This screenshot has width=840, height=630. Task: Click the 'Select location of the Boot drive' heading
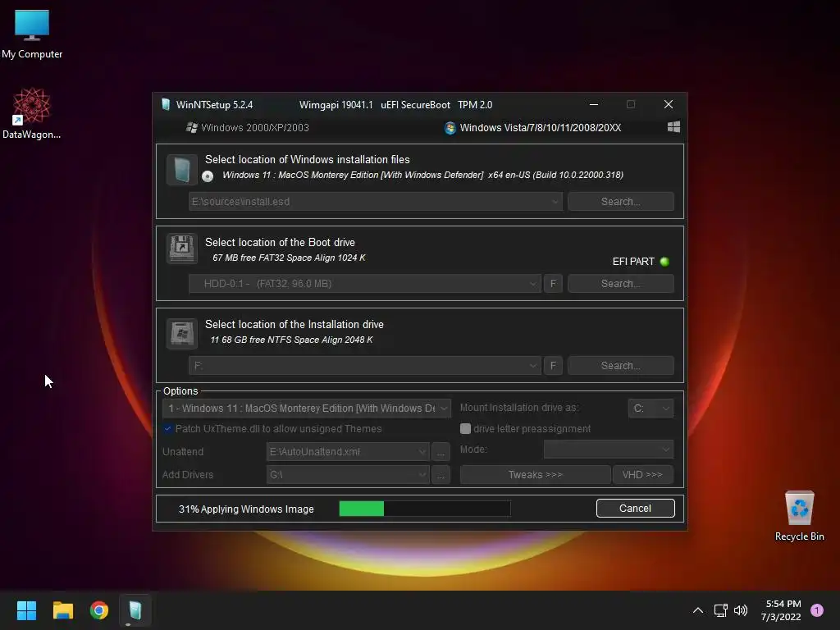tap(280, 242)
